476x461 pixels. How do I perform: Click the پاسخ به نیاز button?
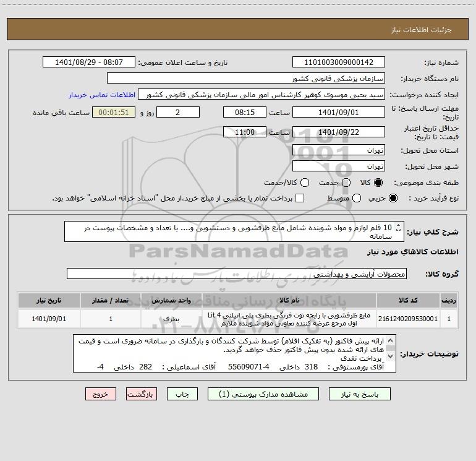(360, 394)
